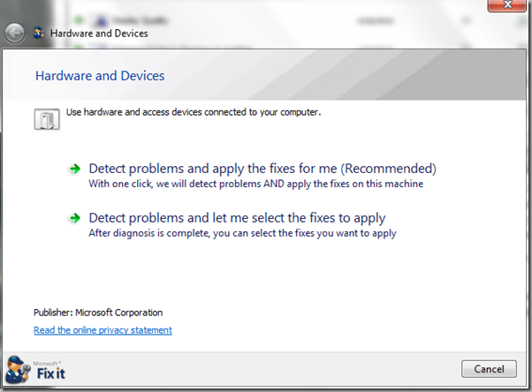Click the 'Hardware and Devices' title bar text
Image resolution: width=532 pixels, height=392 pixels.
pyautogui.click(x=99, y=34)
